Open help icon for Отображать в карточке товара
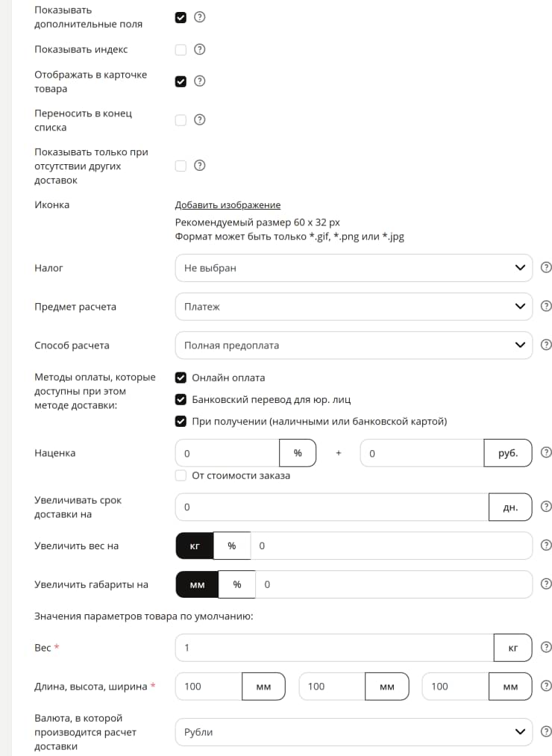The width and height of the screenshot is (552, 756). click(199, 81)
